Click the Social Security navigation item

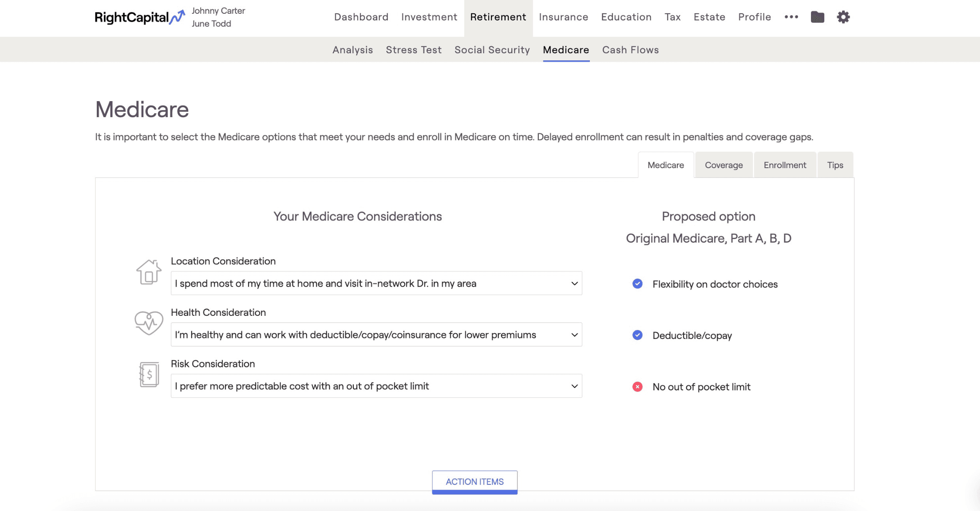pyautogui.click(x=492, y=49)
